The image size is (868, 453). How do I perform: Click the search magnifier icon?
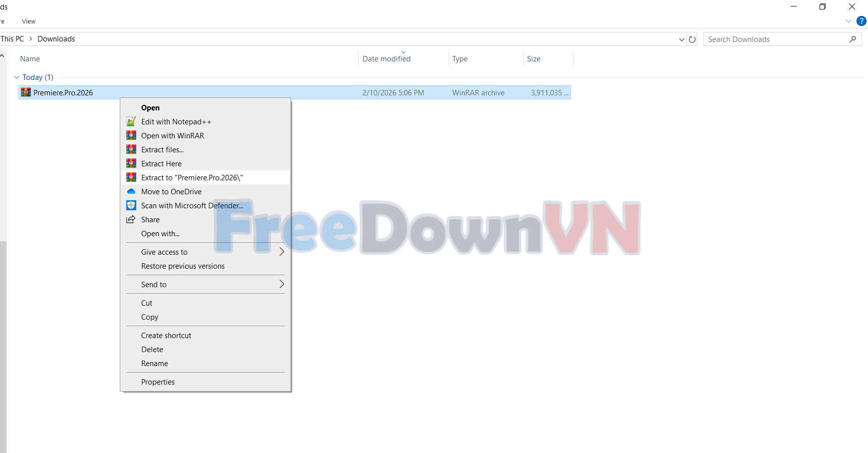[853, 39]
